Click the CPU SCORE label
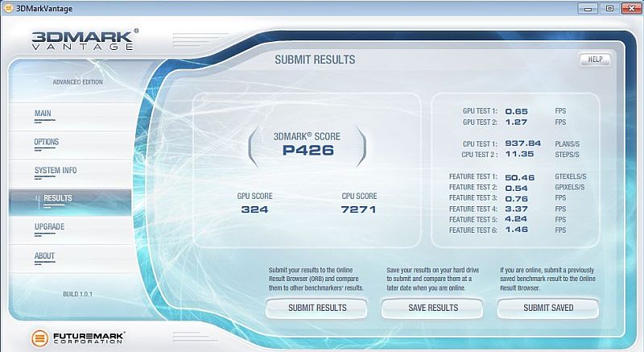This screenshot has height=352, width=644. [x=359, y=197]
